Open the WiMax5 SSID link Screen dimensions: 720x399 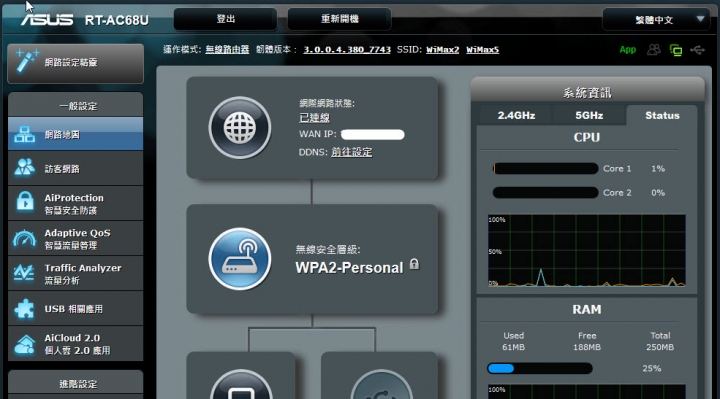point(482,49)
